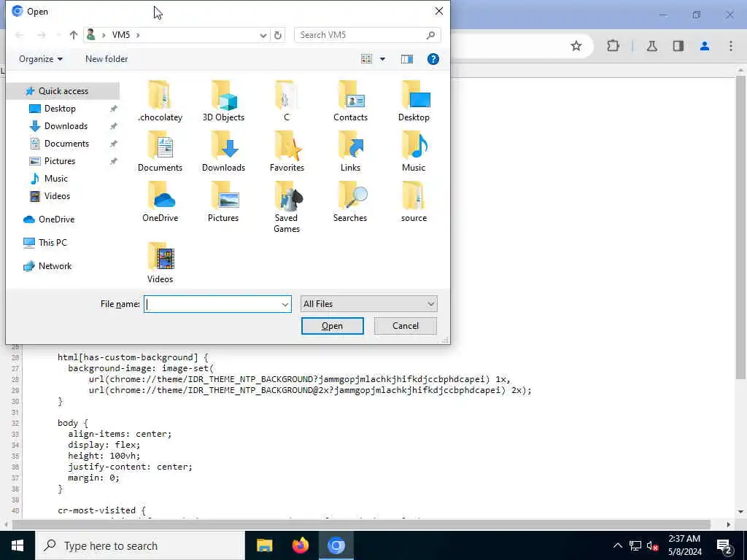Open the address bar history dropdown
The image size is (747, 560).
(263, 35)
